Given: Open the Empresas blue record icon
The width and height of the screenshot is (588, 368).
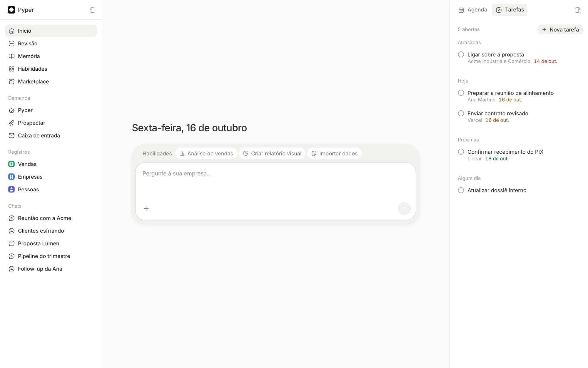Looking at the screenshot, I should click(x=11, y=177).
